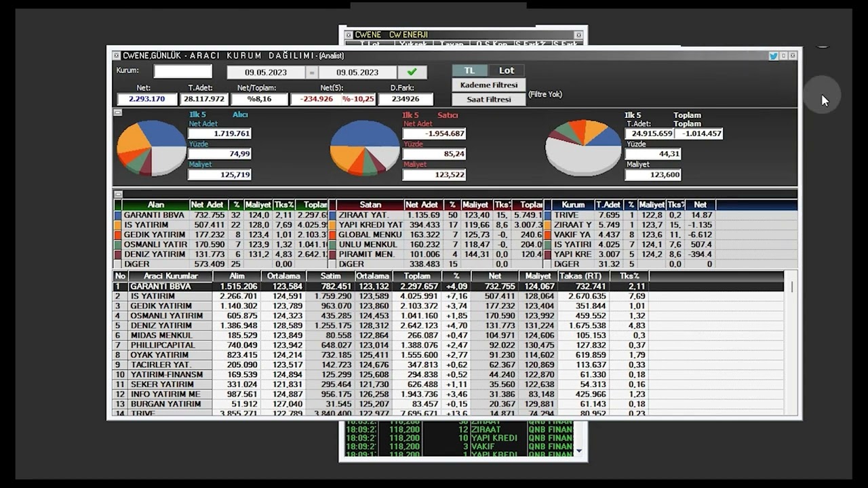Click the D.Fark value 234926

click(x=406, y=99)
